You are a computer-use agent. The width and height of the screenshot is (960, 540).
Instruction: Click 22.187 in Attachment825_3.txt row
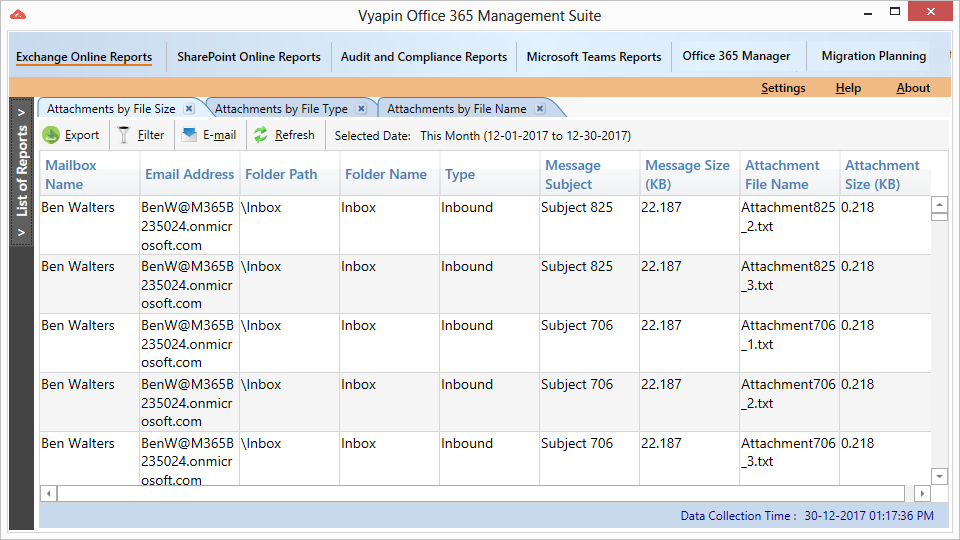click(661, 266)
